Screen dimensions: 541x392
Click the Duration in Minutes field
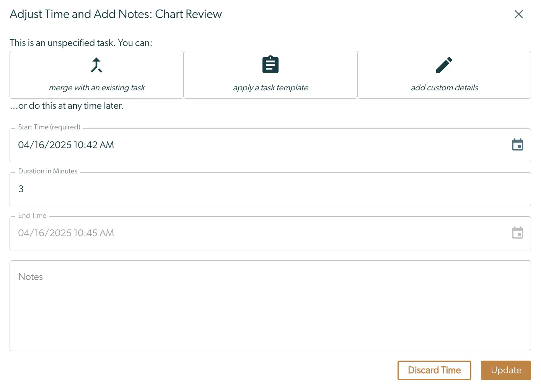click(x=230, y=189)
